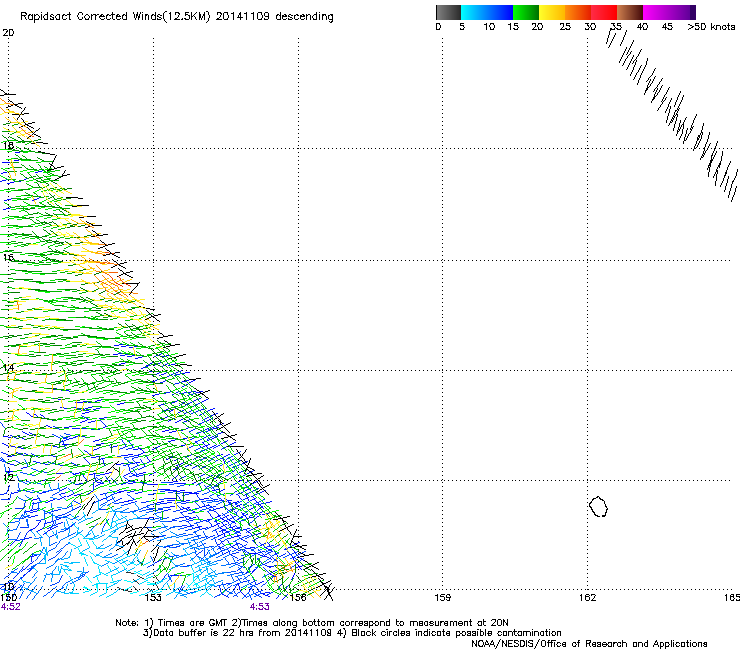Click the green 15-20 knots legend segment
740x650 pixels.
[526, 12]
